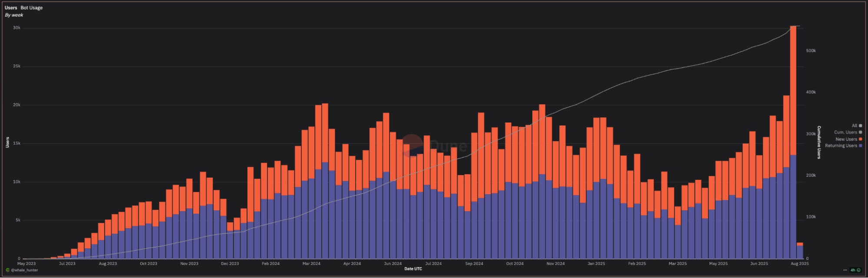Click the 20k left axis value

(17, 105)
